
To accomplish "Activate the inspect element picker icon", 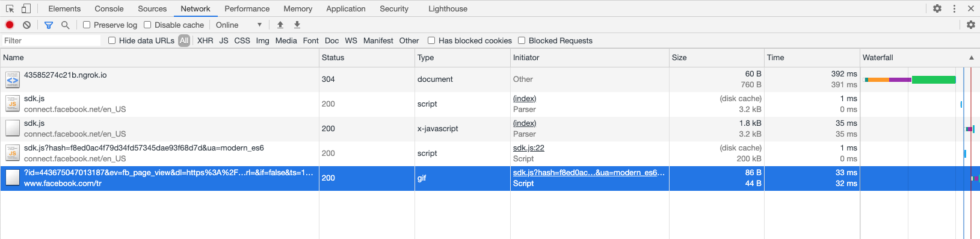I will tap(10, 8).
